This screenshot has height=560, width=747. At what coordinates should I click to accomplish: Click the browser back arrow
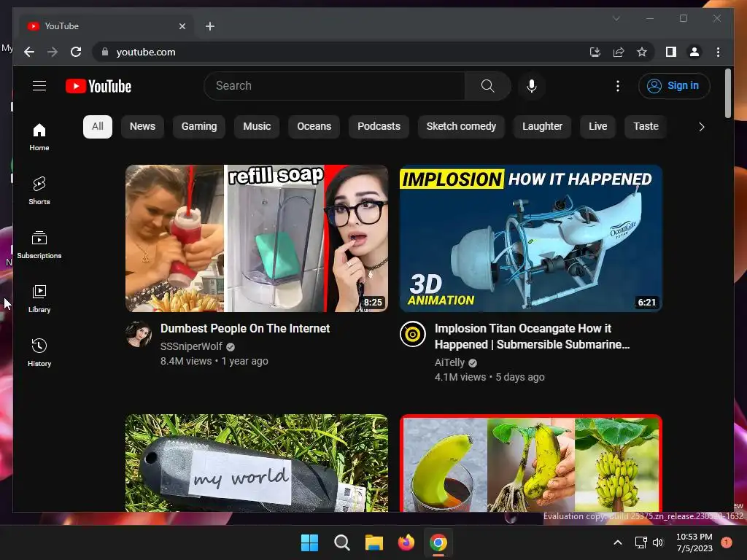point(29,52)
